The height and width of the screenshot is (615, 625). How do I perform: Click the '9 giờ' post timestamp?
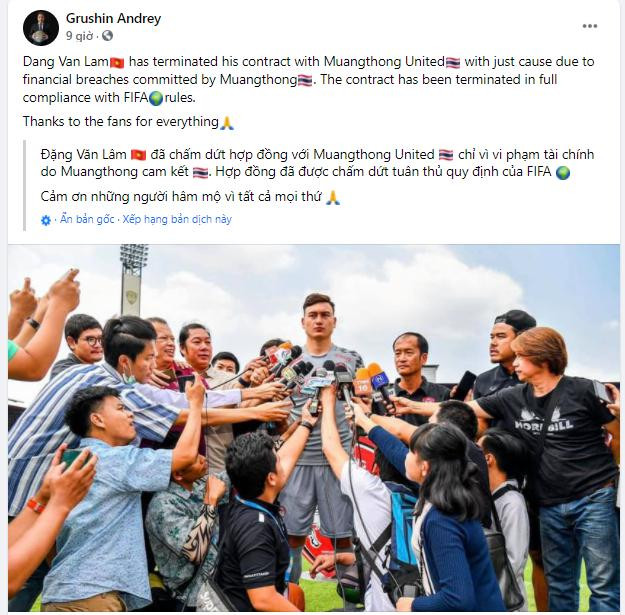click(79, 36)
